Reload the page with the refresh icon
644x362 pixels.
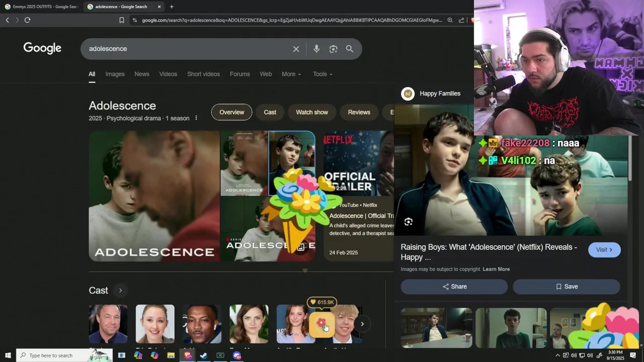[x=27, y=20]
